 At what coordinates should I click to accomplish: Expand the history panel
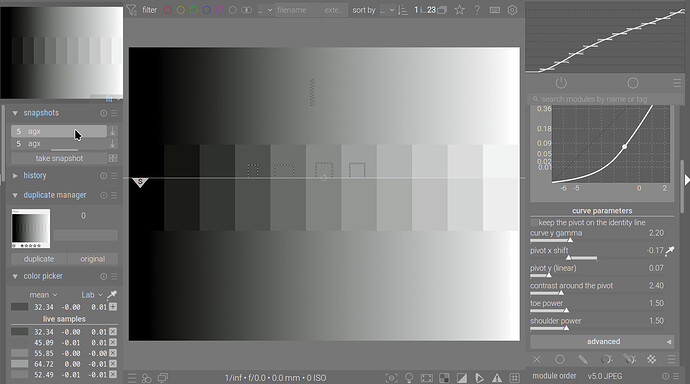click(x=15, y=176)
